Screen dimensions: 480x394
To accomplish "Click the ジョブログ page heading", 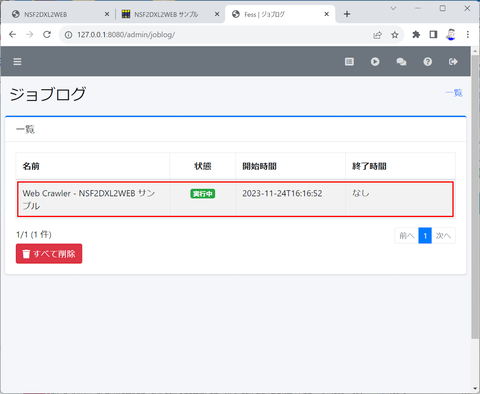I will coord(48,94).
